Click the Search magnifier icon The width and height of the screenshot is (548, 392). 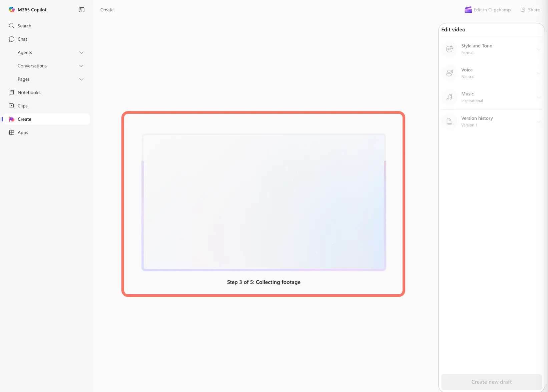point(12,26)
